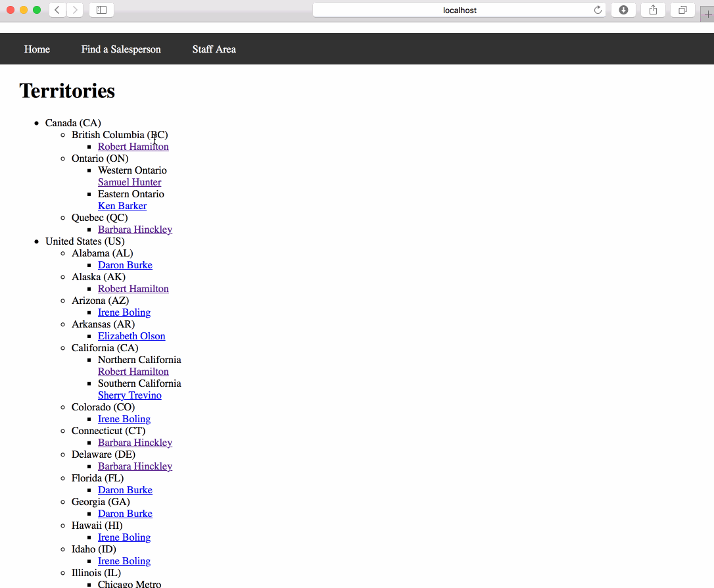The width and height of the screenshot is (714, 588).
Task: Toggle the Safari sidebar
Action: (101, 10)
